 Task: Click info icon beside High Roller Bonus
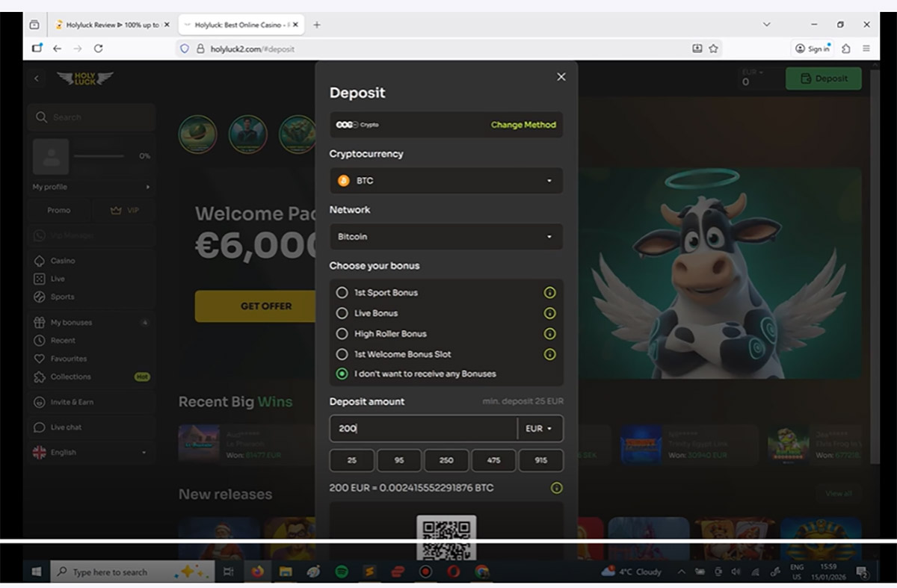(x=549, y=334)
